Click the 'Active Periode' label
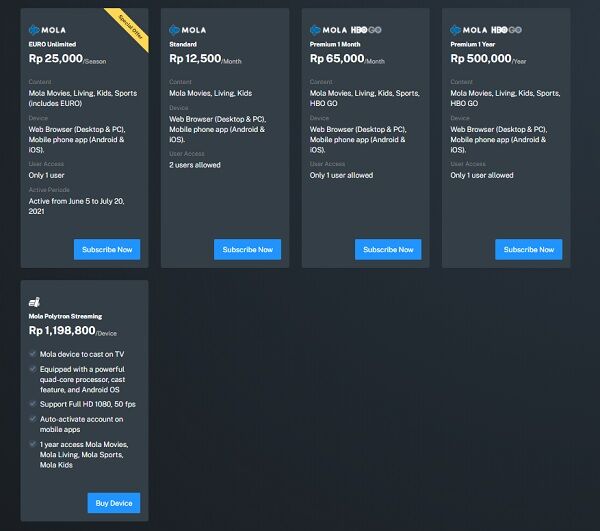The height and width of the screenshot is (531, 600). [49, 190]
